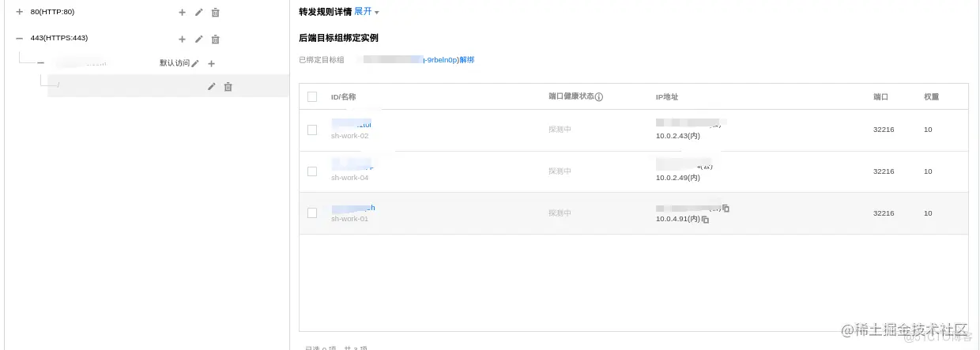Open instance ID link above sh-work-04
The height and width of the screenshot is (350, 980).
(x=352, y=166)
